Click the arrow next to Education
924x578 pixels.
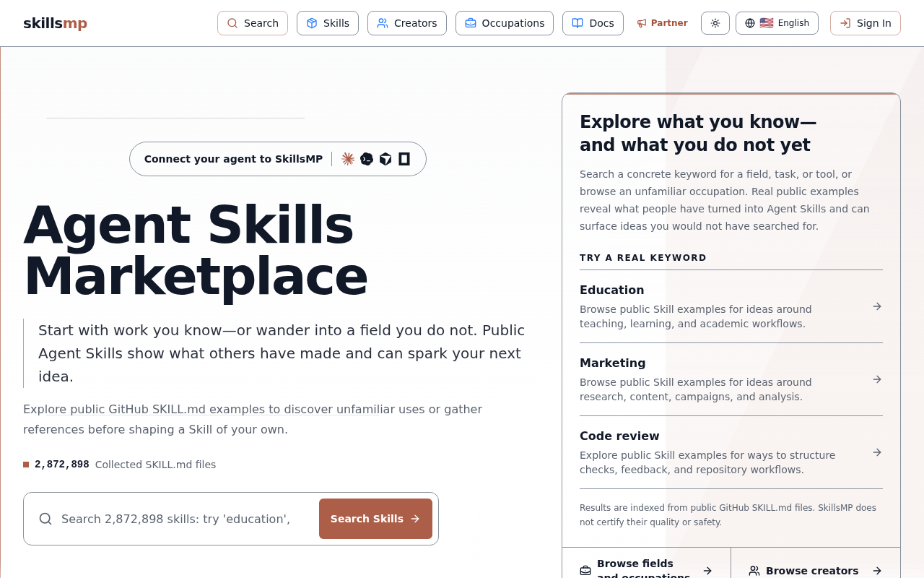point(877,306)
